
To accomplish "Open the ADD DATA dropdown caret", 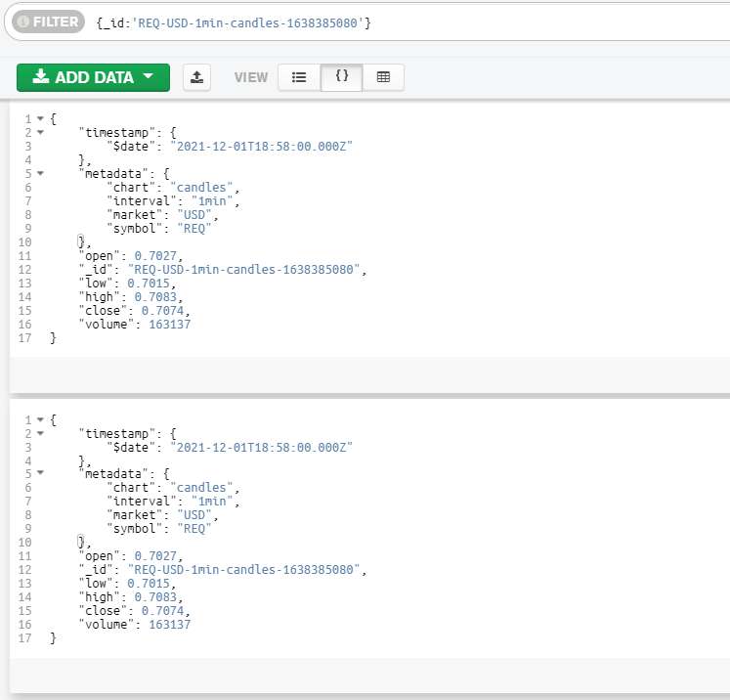I will (x=149, y=77).
